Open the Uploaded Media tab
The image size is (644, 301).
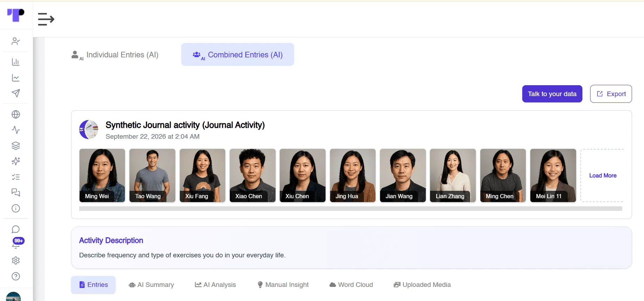tap(422, 285)
